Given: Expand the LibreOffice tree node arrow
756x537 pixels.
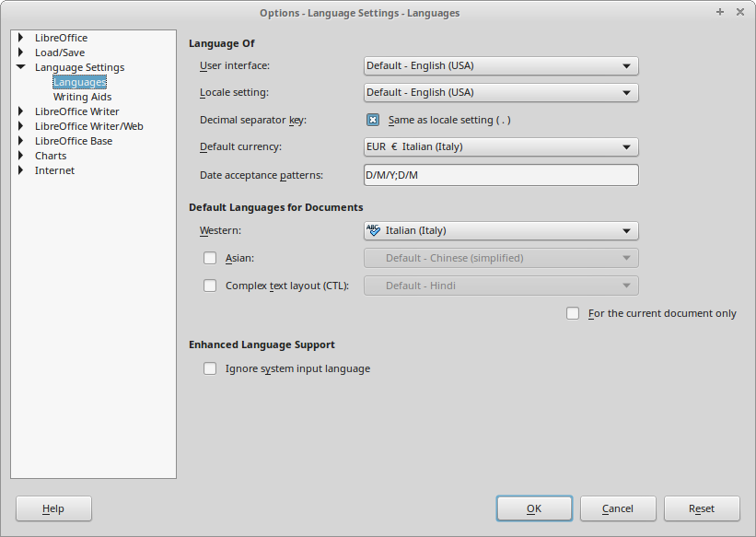Looking at the screenshot, I should coord(20,38).
